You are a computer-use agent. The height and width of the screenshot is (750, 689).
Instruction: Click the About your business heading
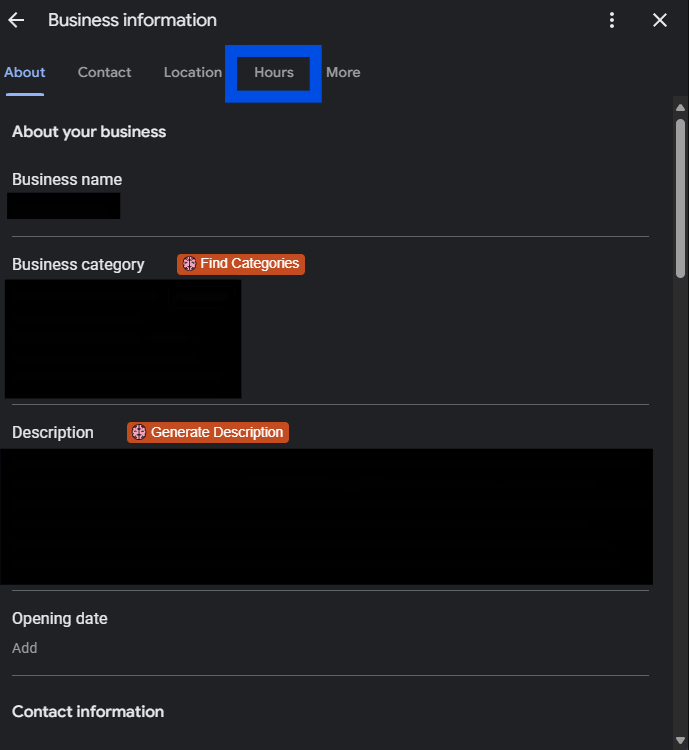click(x=89, y=132)
